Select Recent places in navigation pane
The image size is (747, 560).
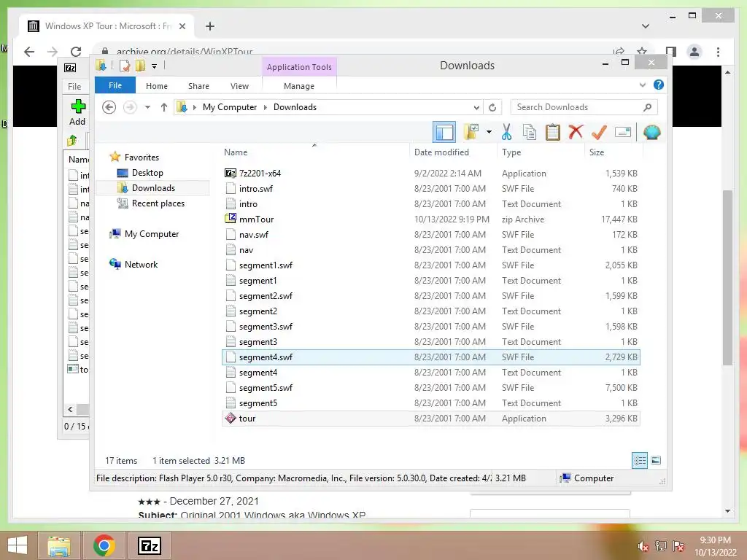tap(158, 203)
